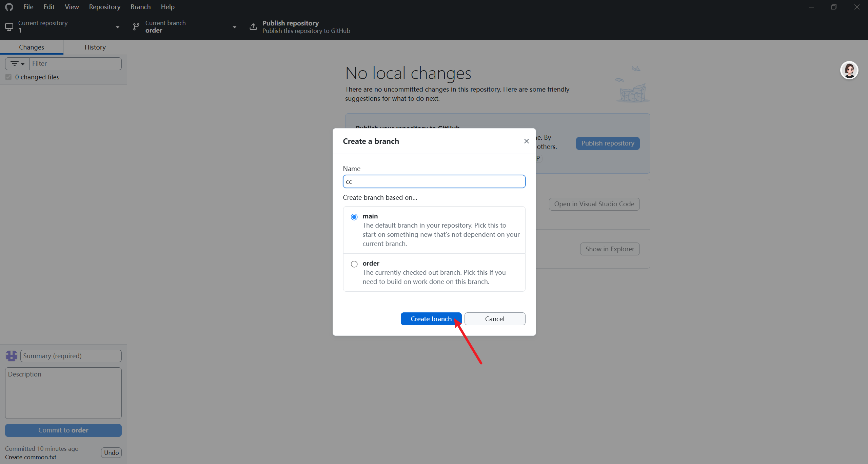
Task: Expand the Current branch dropdown arrow
Action: (x=234, y=27)
